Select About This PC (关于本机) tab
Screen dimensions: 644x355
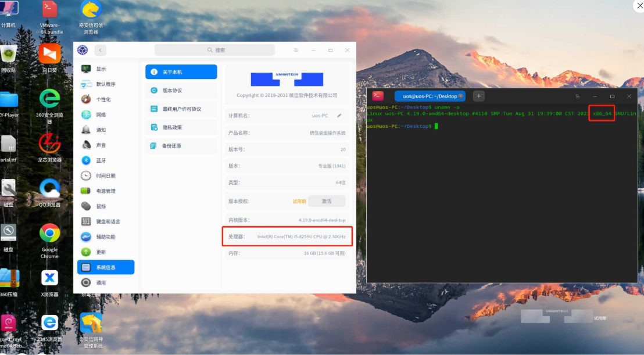point(181,72)
